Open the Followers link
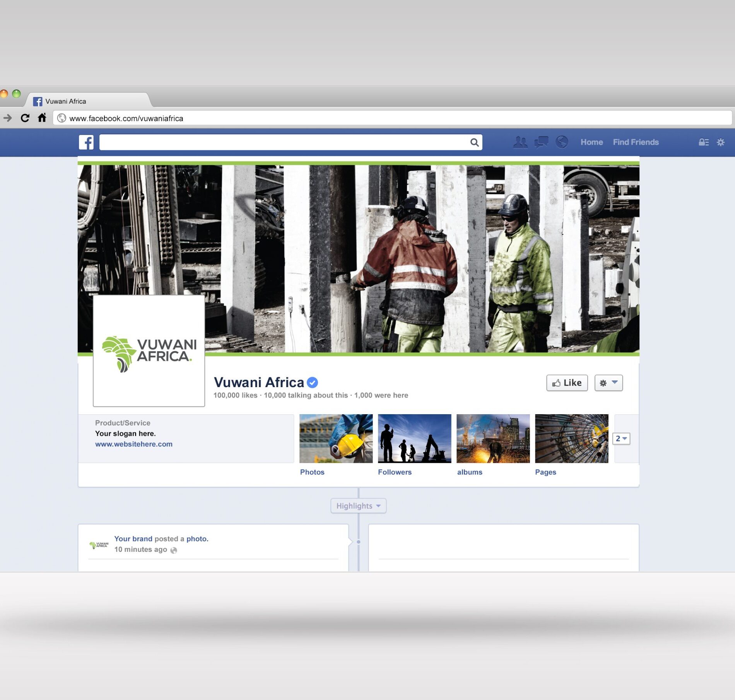The height and width of the screenshot is (700, 735). click(x=395, y=472)
